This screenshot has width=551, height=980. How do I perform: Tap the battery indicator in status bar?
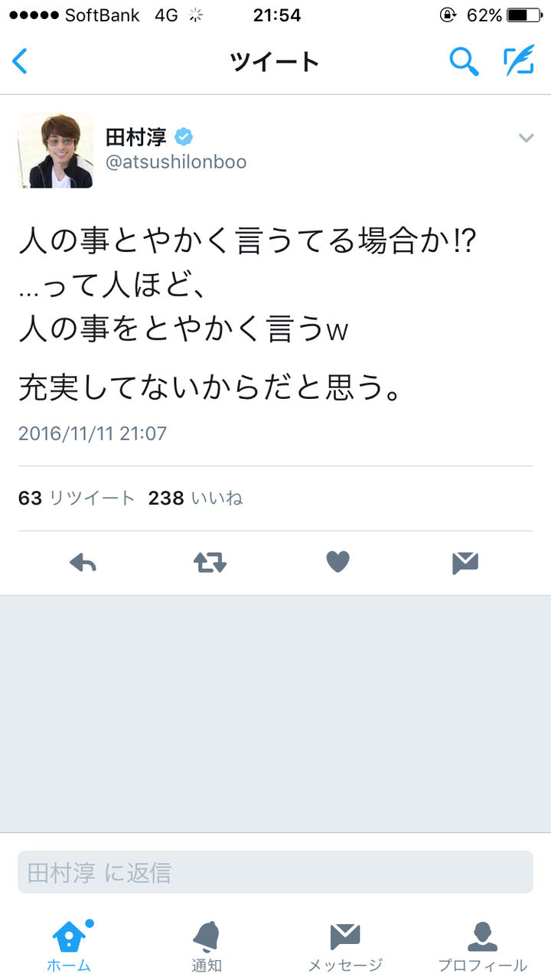[x=523, y=15]
